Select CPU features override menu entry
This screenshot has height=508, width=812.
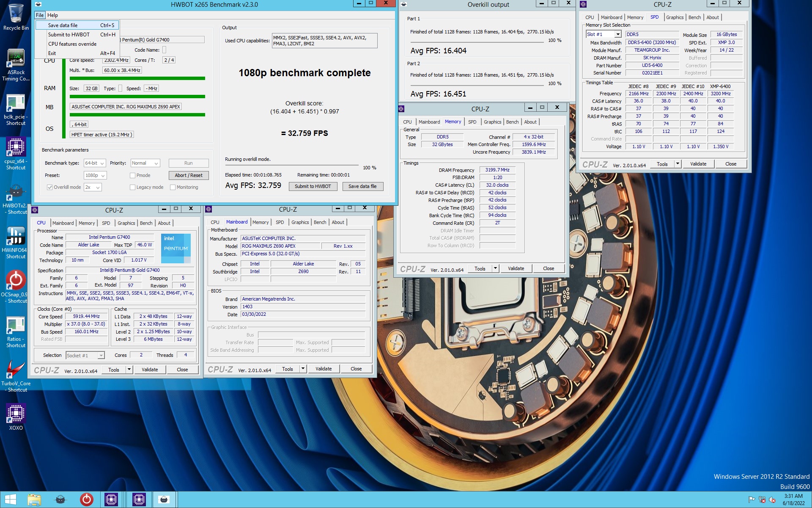tap(77, 44)
